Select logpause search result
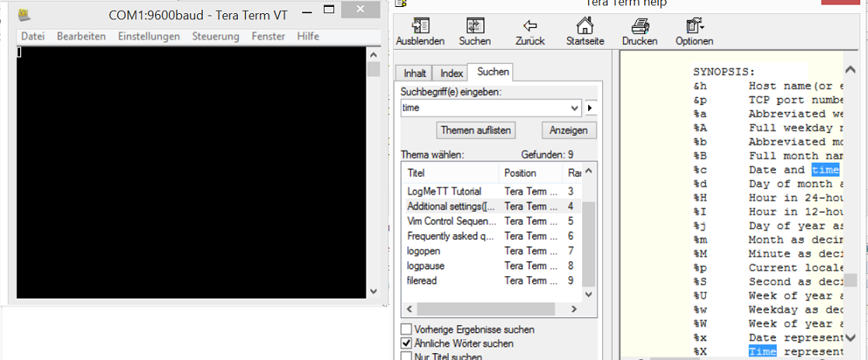Screen dimensions: 868x360 492,266
